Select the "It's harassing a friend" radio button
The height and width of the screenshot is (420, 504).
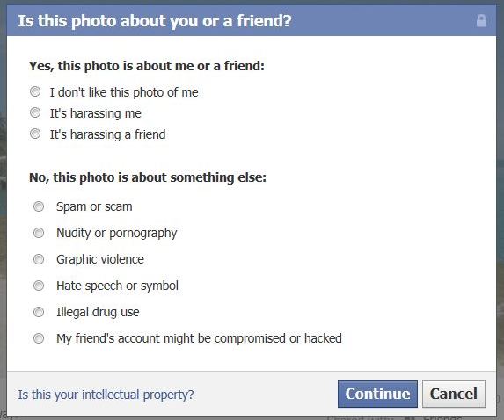pos(35,134)
